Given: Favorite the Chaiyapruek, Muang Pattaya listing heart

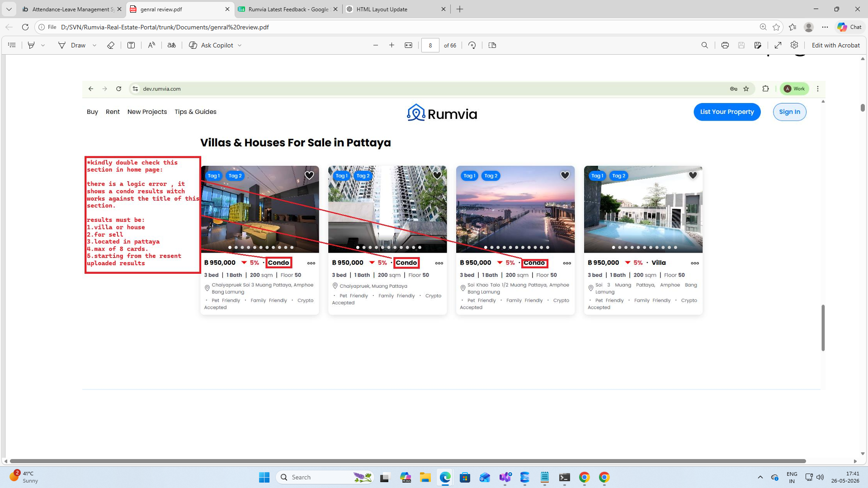Looking at the screenshot, I should click(x=437, y=175).
